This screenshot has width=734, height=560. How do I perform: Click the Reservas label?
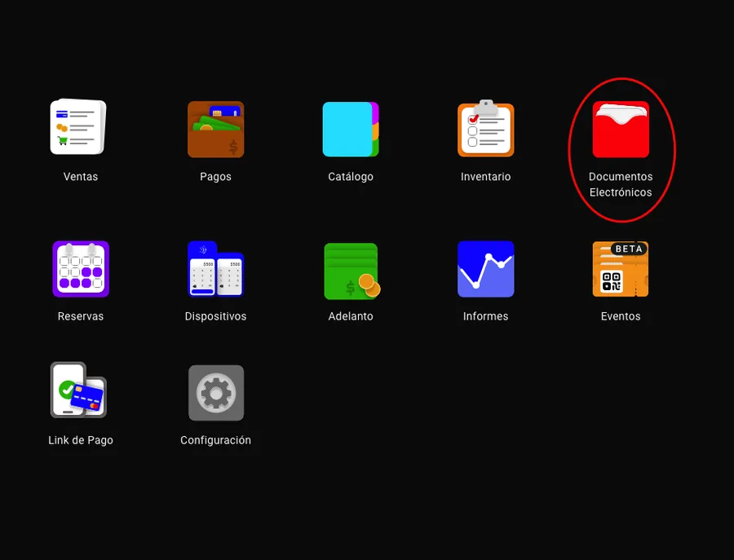coord(81,316)
